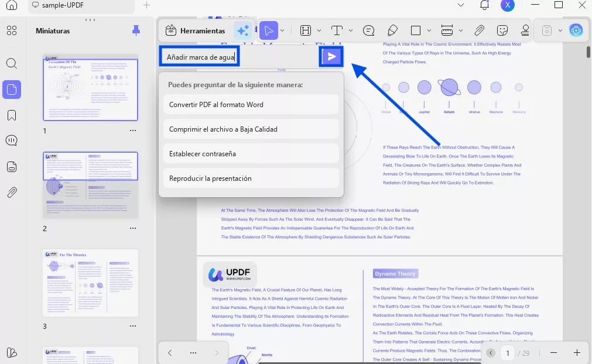This screenshot has height=364, width=592.
Task: Switch to the sample-UPDF tab
Action: point(81,5)
